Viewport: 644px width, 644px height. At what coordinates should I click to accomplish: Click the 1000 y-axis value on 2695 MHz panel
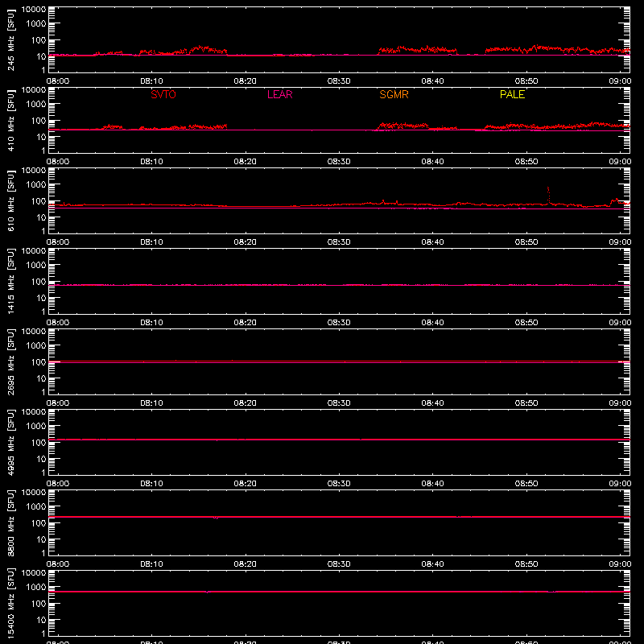[36, 345]
